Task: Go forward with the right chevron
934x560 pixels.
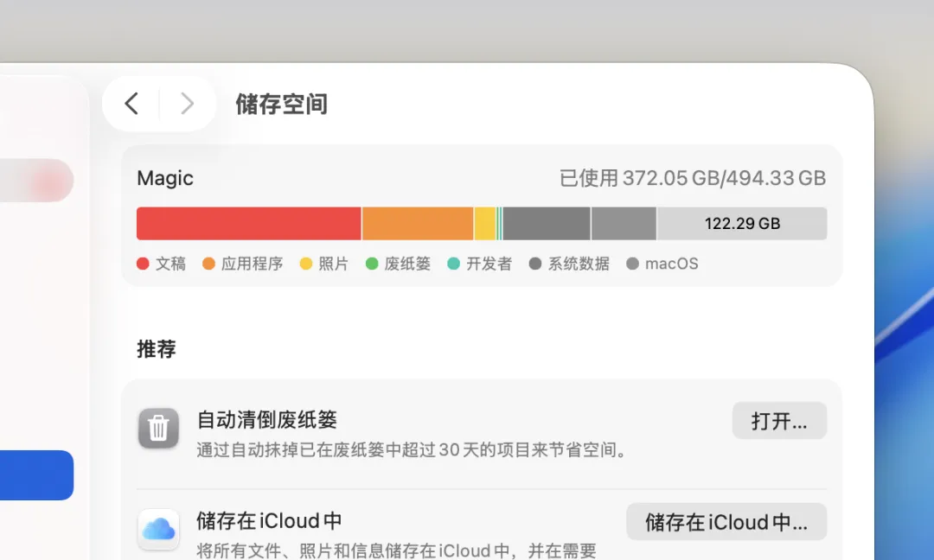Action: click(187, 104)
